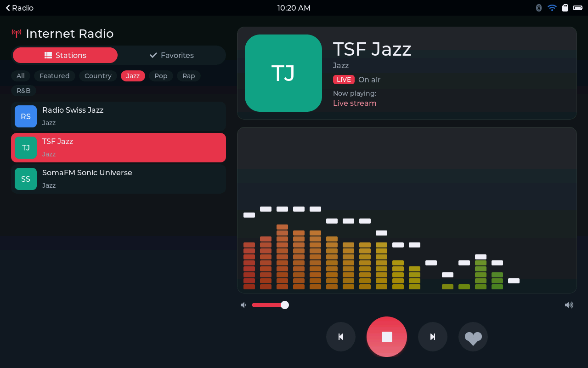Click the loud volume speaker icon
Screen dimensions: 588x368
[x=569, y=305]
